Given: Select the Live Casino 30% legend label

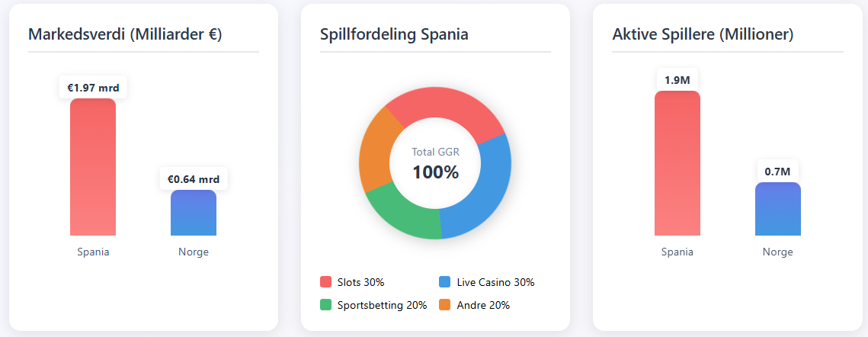Looking at the screenshot, I should pyautogui.click(x=495, y=282).
